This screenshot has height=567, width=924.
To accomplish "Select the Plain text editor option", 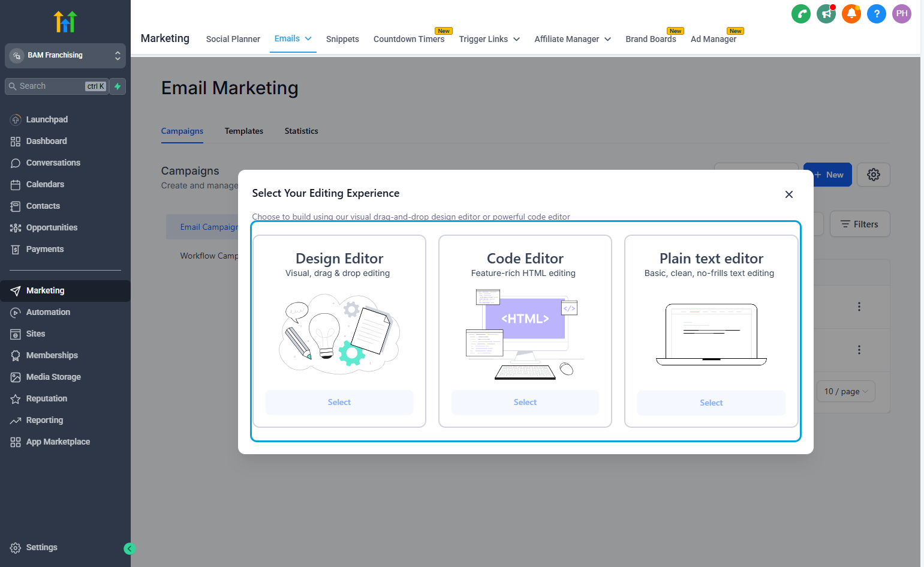I will click(711, 403).
